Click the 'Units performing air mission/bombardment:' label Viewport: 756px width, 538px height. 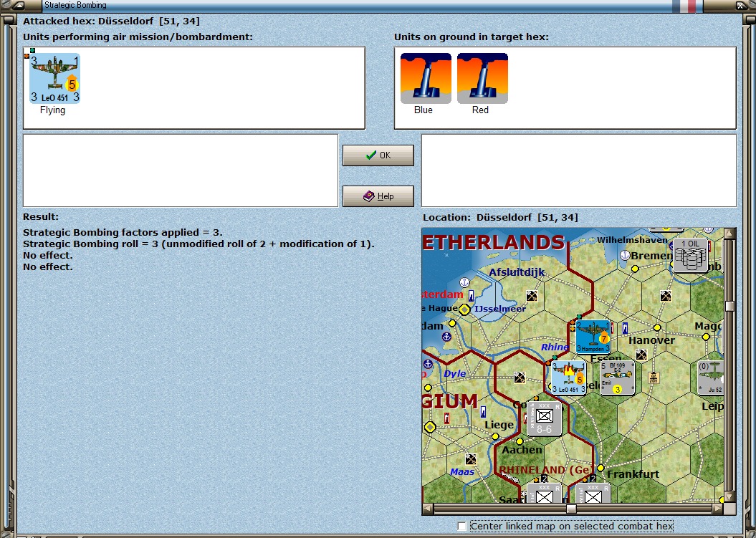tap(138, 37)
